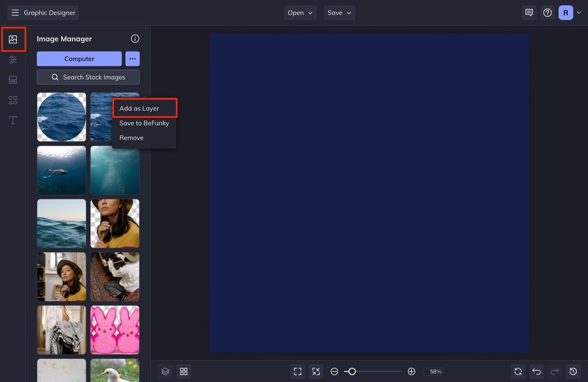Viewport: 588px width, 382px height.
Task: Open the hamburger main menu
Action: pyautogui.click(x=15, y=12)
